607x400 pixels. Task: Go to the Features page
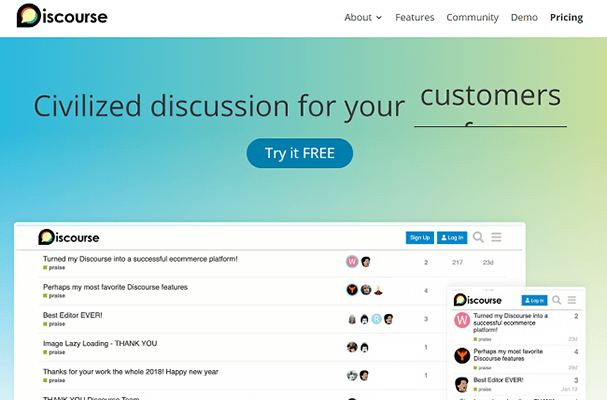pyautogui.click(x=415, y=17)
